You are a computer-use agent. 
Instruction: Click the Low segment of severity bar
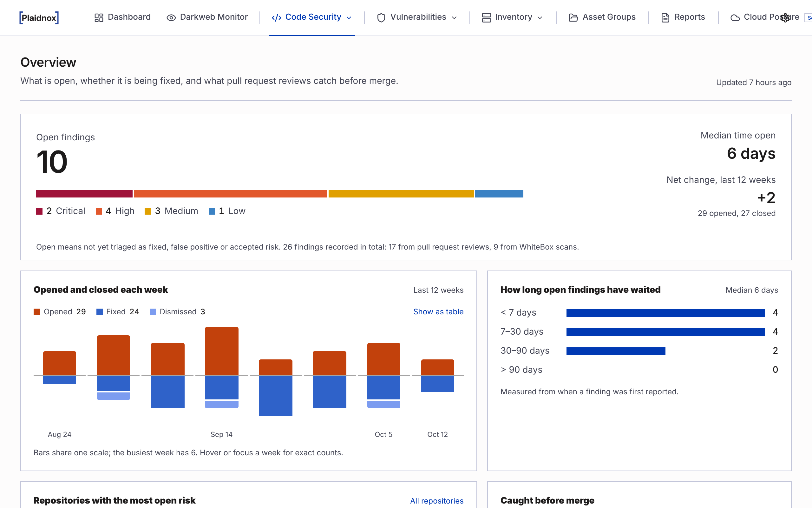pos(499,194)
